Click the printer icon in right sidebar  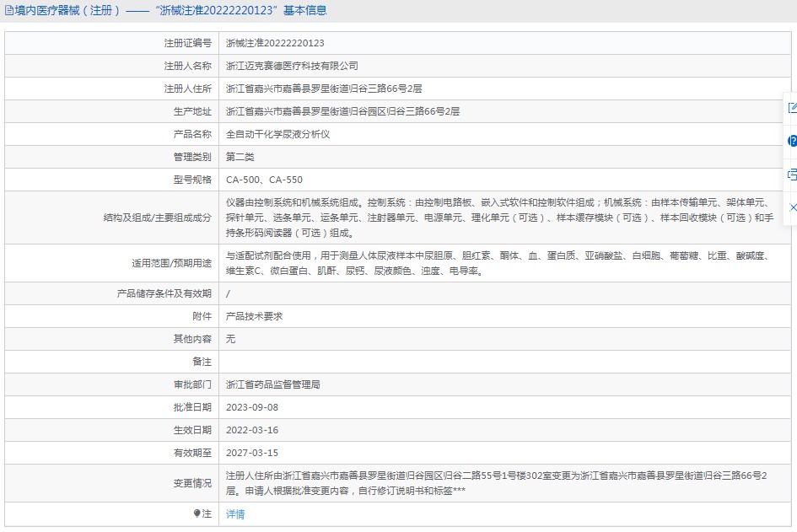[792, 175]
